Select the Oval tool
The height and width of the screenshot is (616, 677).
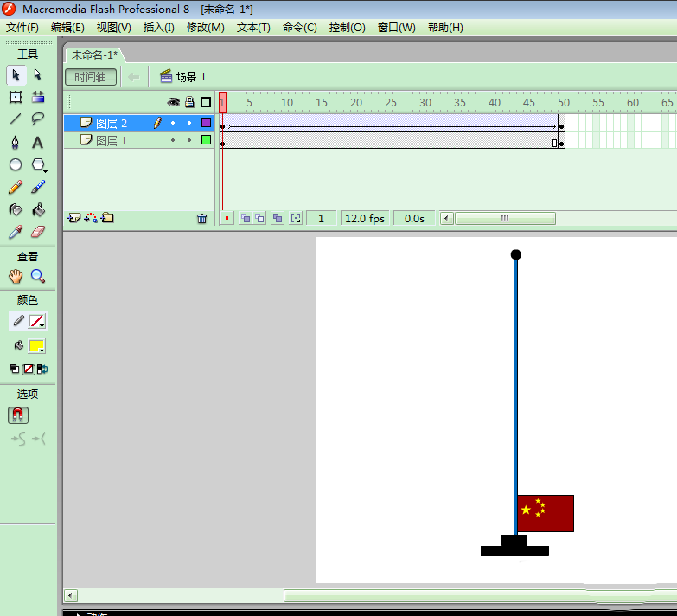16,164
